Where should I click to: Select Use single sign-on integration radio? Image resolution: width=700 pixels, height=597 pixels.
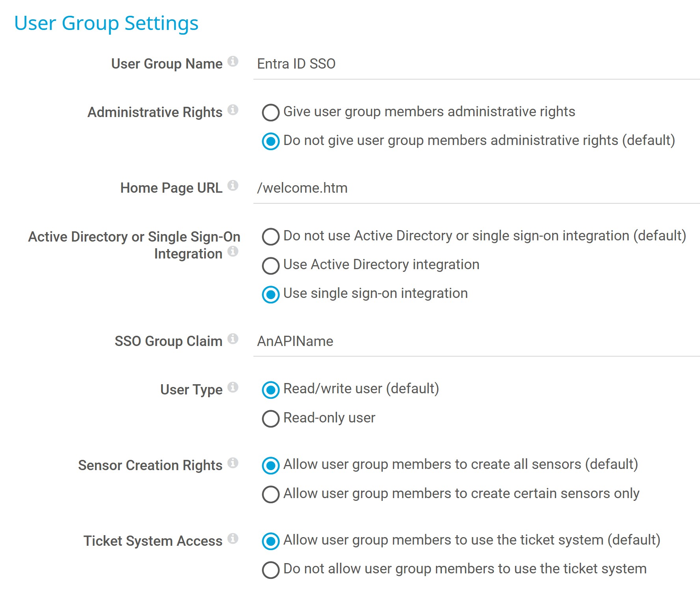(x=271, y=294)
